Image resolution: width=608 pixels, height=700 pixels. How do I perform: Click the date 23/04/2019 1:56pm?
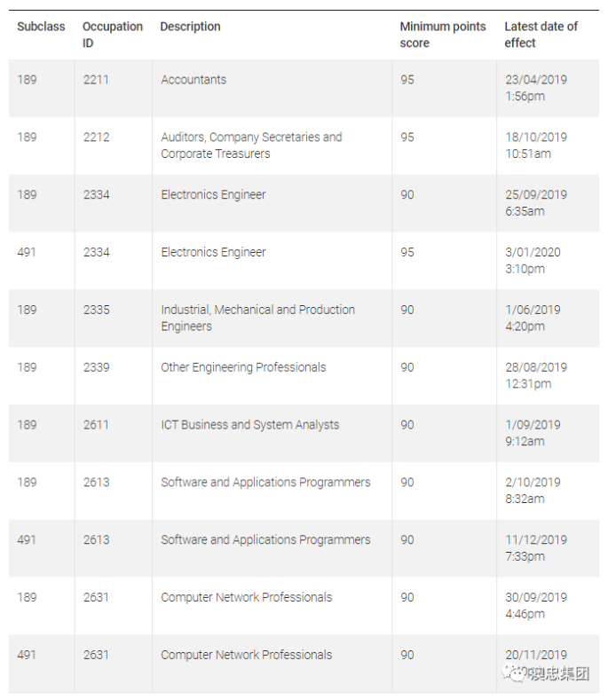click(x=535, y=88)
